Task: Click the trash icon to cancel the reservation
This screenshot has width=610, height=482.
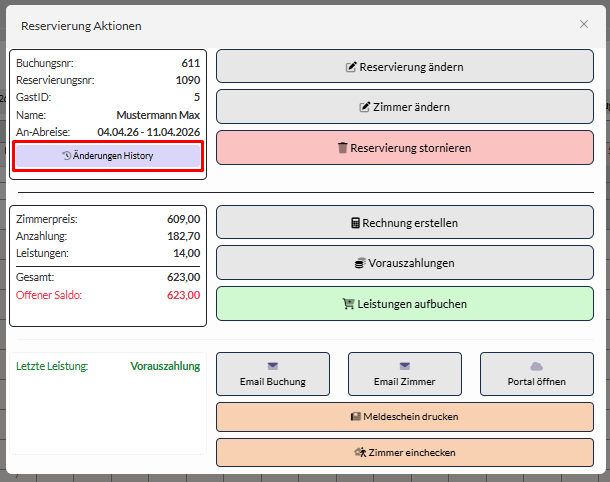Action: tap(343, 147)
